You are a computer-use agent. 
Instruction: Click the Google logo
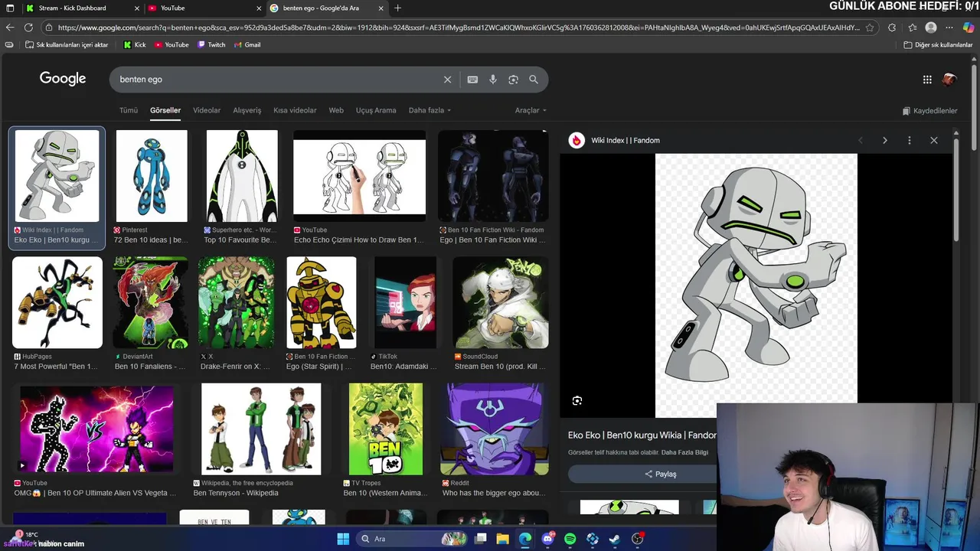(x=63, y=79)
